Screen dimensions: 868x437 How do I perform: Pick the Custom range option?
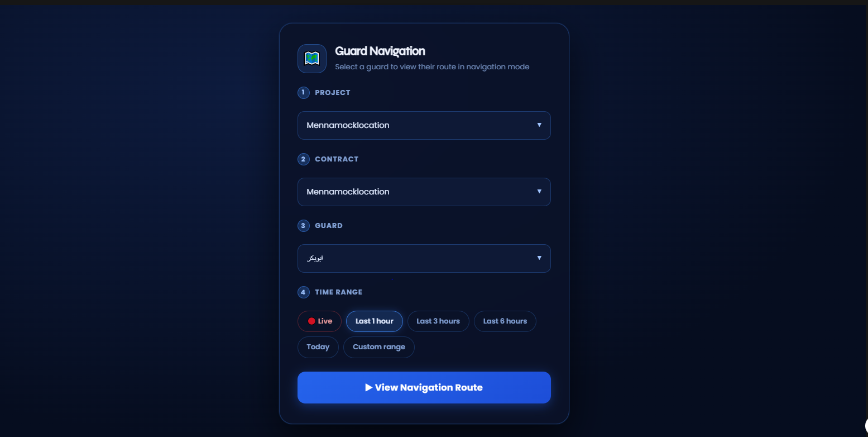(x=378, y=347)
